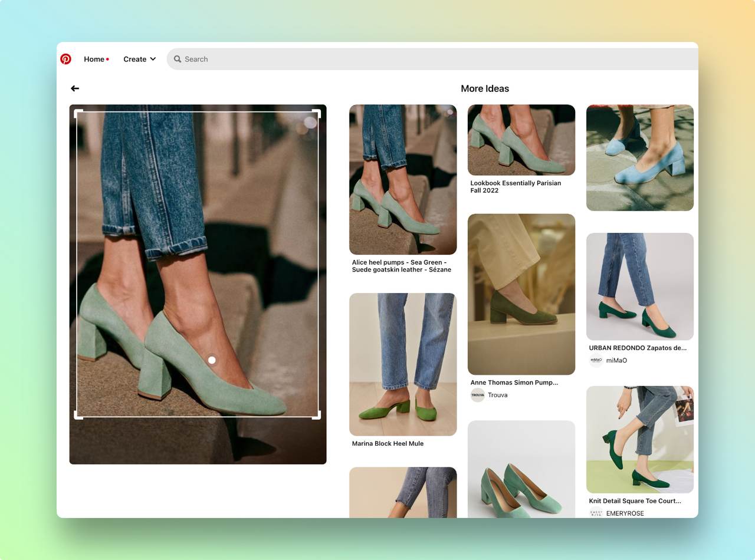Click the top-left crop selection handle
Screen dimensions: 755x560
click(77, 112)
